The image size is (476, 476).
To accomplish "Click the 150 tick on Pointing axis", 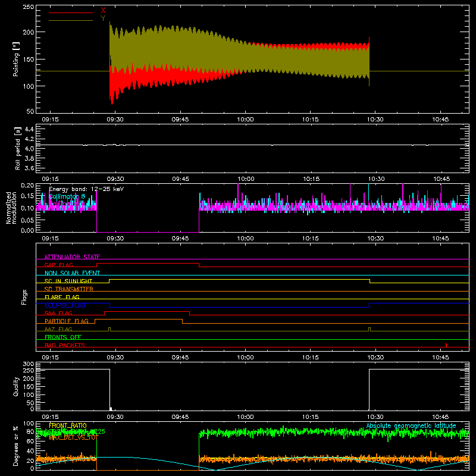I will [28, 59].
